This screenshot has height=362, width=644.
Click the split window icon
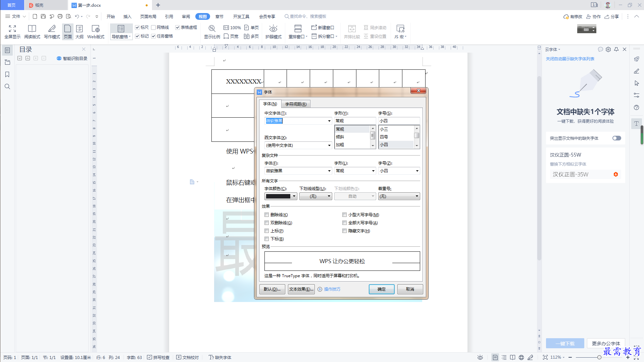pyautogui.click(x=324, y=36)
